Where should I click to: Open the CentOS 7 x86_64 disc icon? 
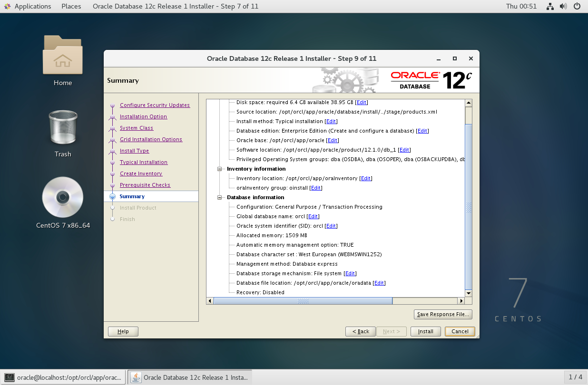point(62,198)
